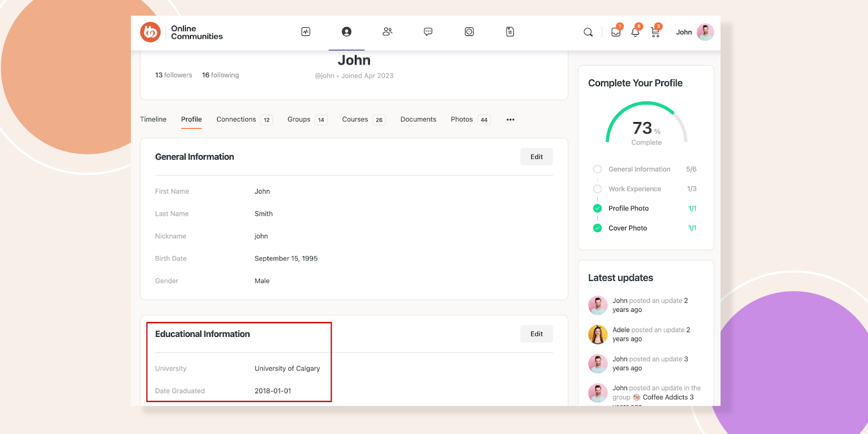Click John's avatar on the Coffee Addicts update
Screen dimensions: 868x434
[x=598, y=393]
